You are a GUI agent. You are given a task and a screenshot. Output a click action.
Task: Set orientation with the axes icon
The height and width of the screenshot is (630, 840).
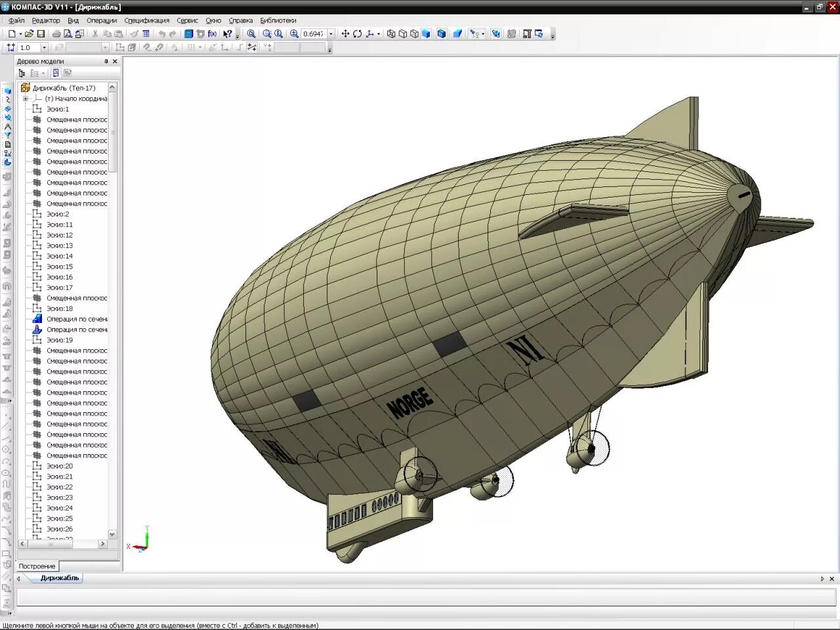click(x=369, y=33)
